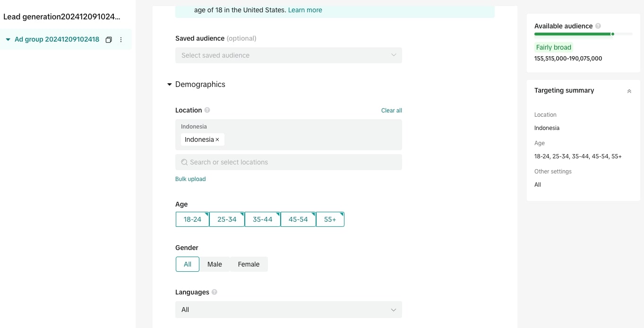The width and height of the screenshot is (644, 328).
Task: Click the Languages help info icon
Action: pyautogui.click(x=214, y=292)
